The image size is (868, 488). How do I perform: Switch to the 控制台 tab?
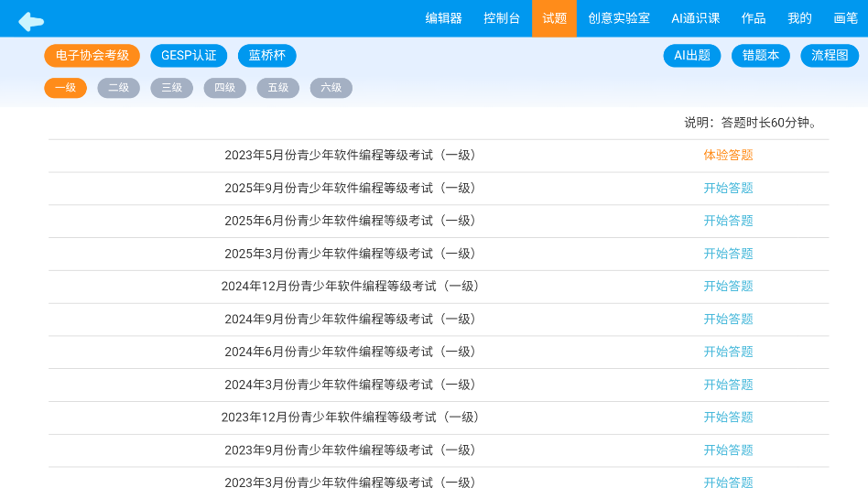pos(502,18)
